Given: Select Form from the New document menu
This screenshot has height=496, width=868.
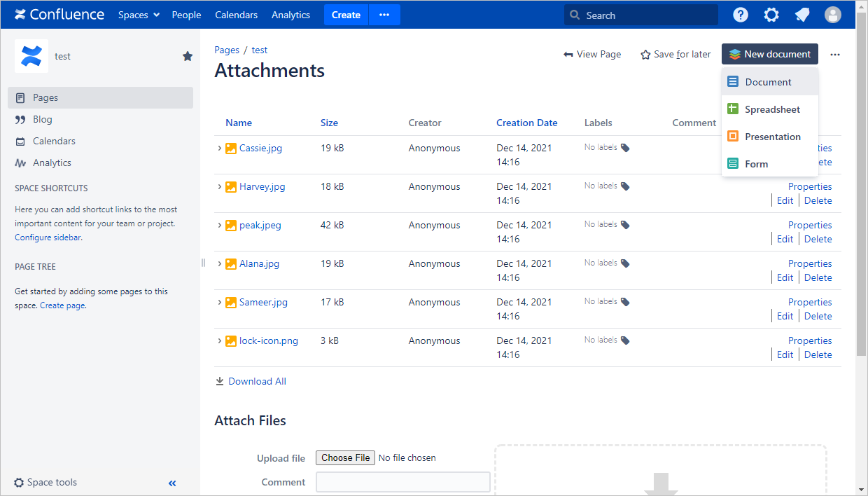Looking at the screenshot, I should [756, 163].
